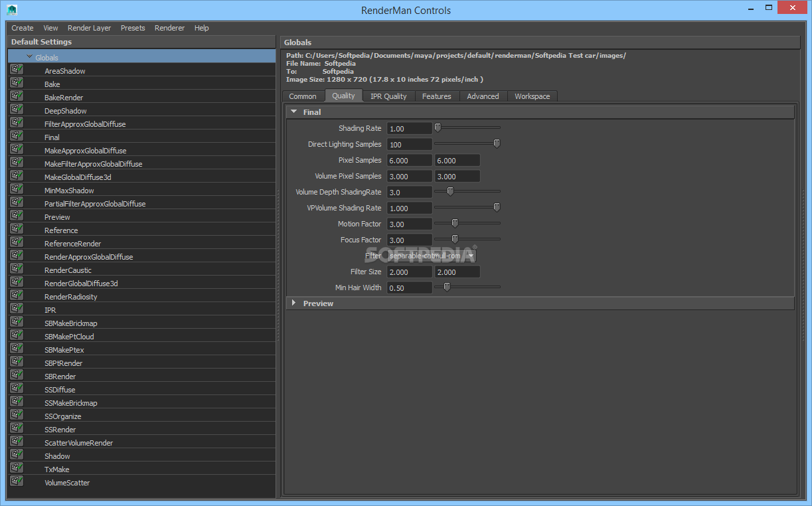Image resolution: width=812 pixels, height=506 pixels.
Task: Select the DeepShadow pass in list
Action: tap(65, 111)
